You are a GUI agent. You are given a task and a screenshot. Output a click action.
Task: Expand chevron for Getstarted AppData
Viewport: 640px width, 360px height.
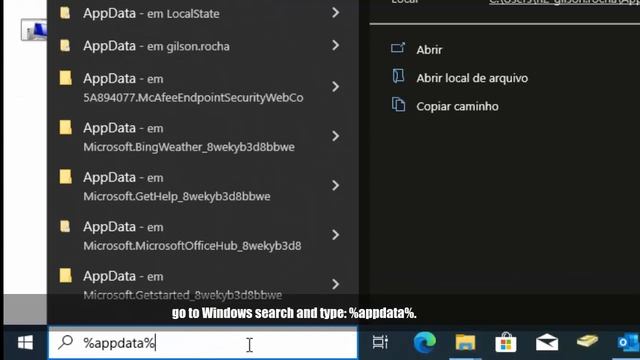tap(336, 284)
